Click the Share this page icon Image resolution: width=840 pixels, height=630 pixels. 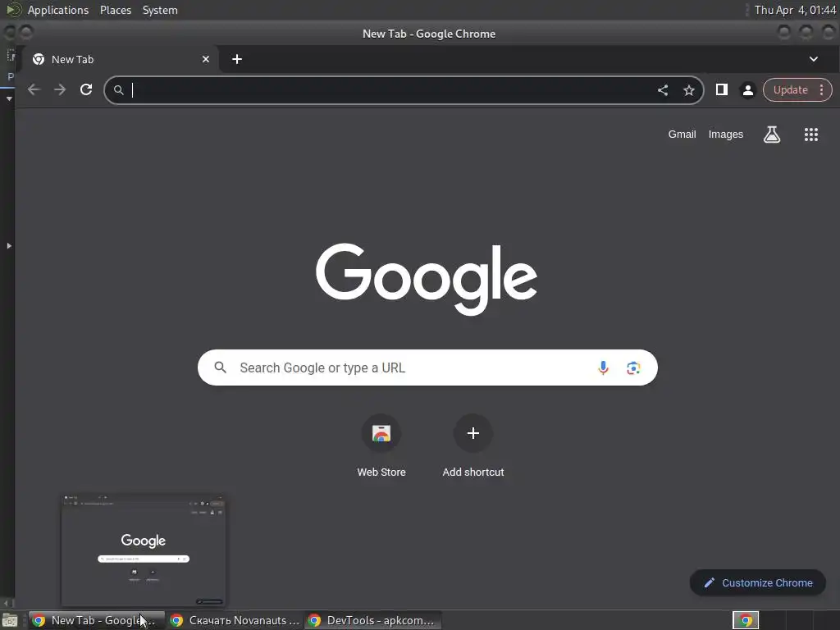[x=663, y=90]
